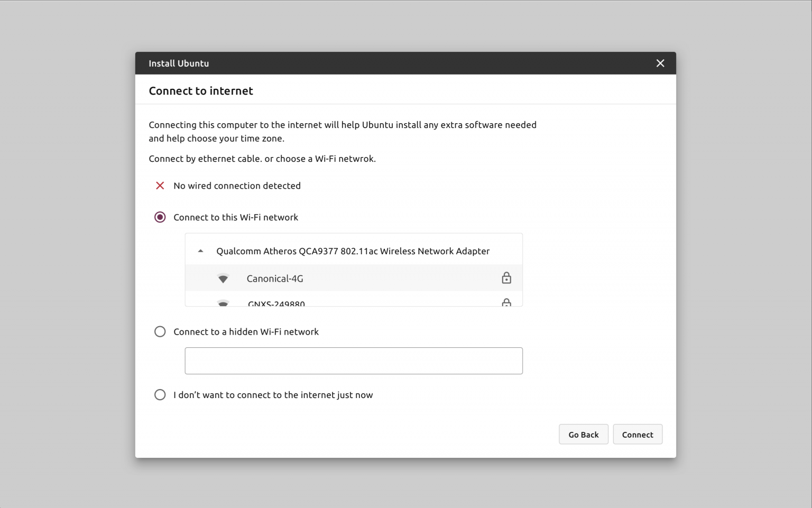Click the Go Back button
The width and height of the screenshot is (812, 508).
click(x=584, y=434)
